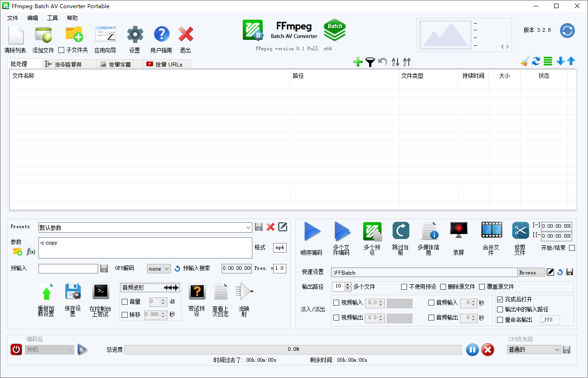取消勾选完成后打开

499,299
